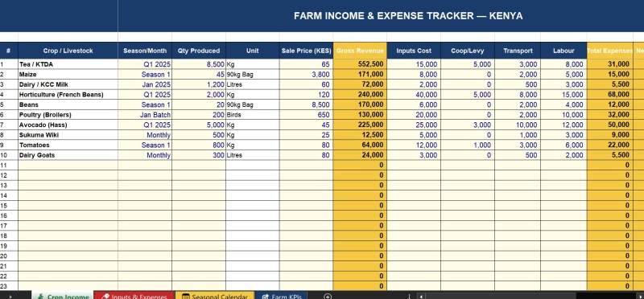The image size is (644, 299).
Task: Open the Farm KPIs sheet tab
Action: pyautogui.click(x=281, y=296)
